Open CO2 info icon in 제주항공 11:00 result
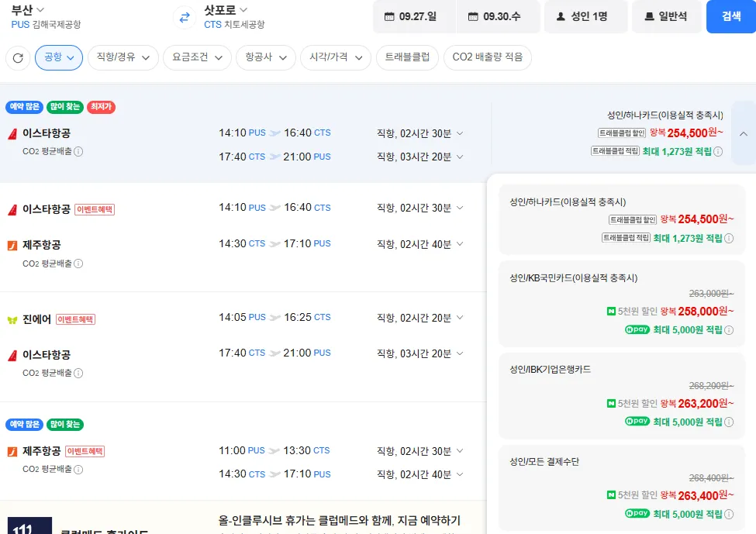756x534 pixels. tap(78, 469)
